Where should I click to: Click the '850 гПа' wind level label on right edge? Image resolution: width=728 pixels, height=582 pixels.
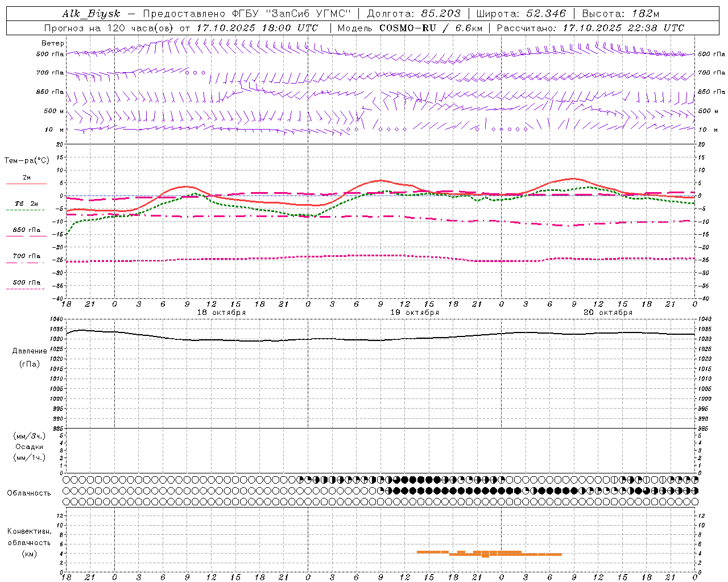coord(712,92)
